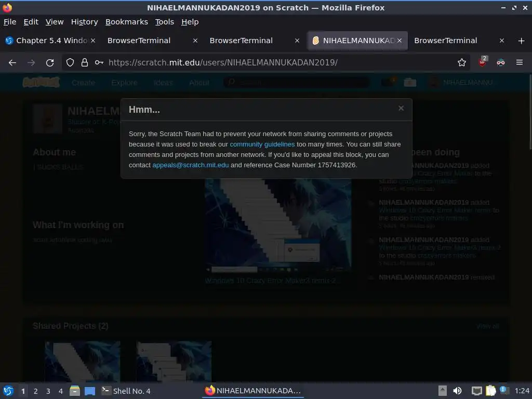The image size is (532, 399).
Task: Open volume speaker tray icon
Action: (x=457, y=391)
